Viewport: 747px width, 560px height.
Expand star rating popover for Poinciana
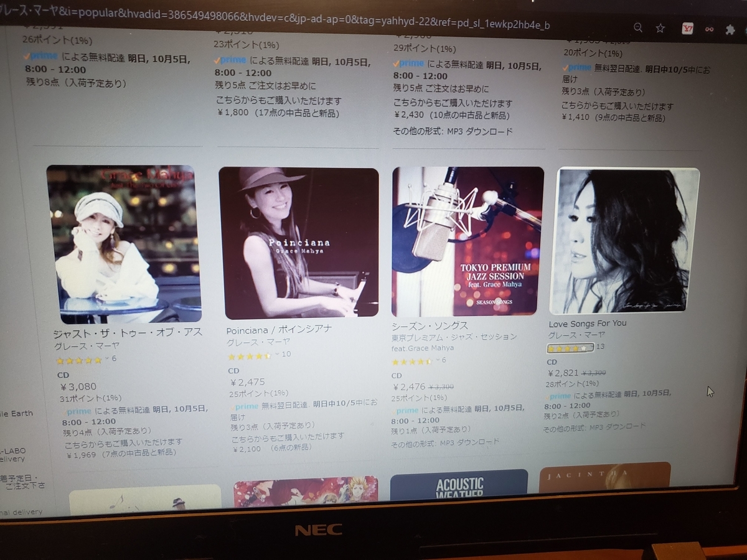pyautogui.click(x=277, y=355)
